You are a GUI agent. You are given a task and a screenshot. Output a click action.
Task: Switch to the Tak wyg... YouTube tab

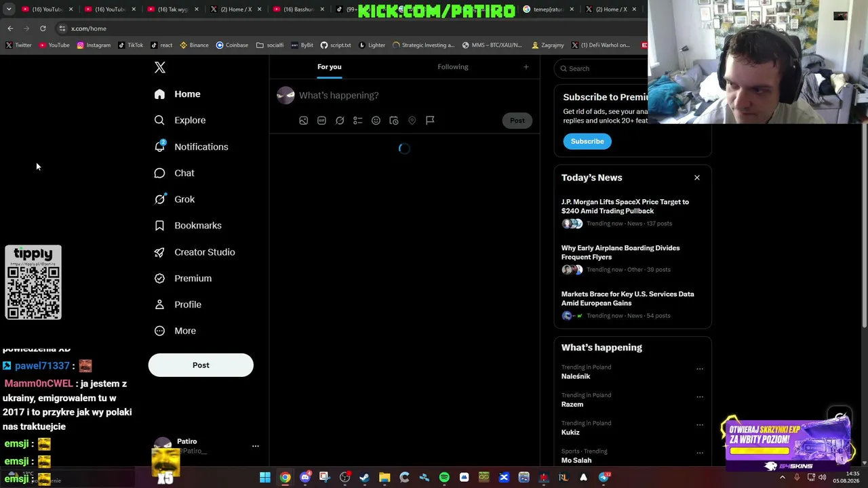(x=172, y=9)
